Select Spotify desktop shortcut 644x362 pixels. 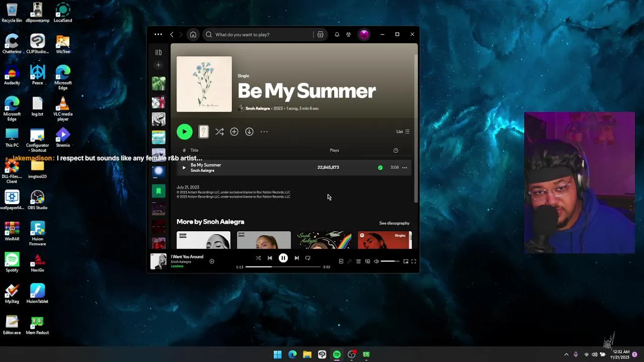tap(12, 262)
